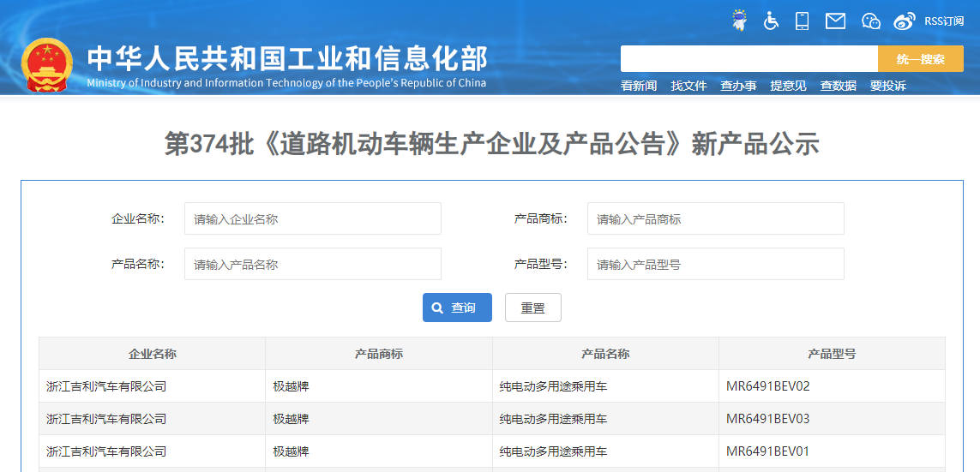Open the 看新闻 menu item
The height and width of the screenshot is (472, 980).
(x=639, y=86)
